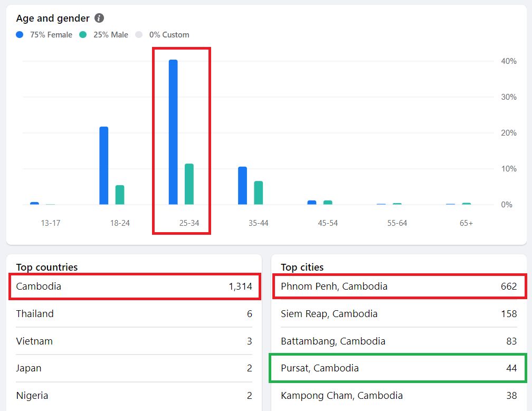
Task: Select 'Pursat, Cambodia' city row
Action: point(398,368)
